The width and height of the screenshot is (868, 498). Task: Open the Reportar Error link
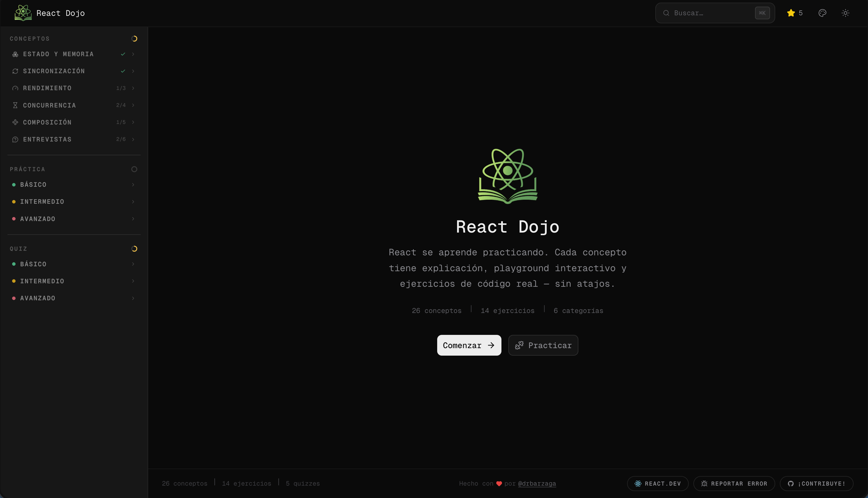click(x=734, y=483)
